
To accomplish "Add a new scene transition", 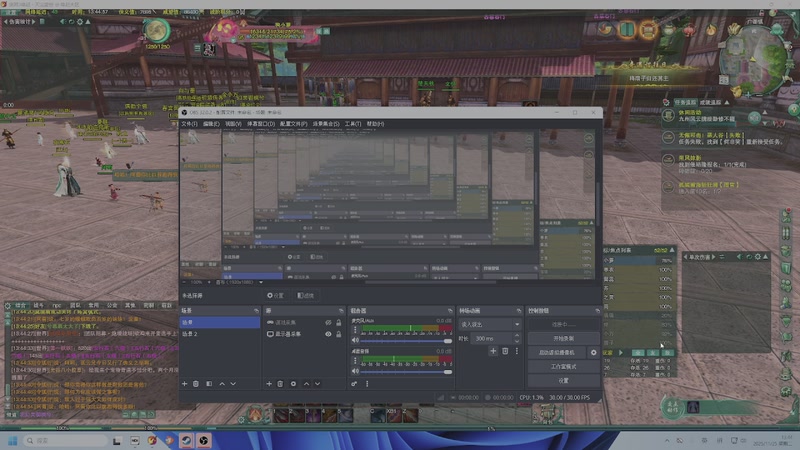I will (493, 351).
